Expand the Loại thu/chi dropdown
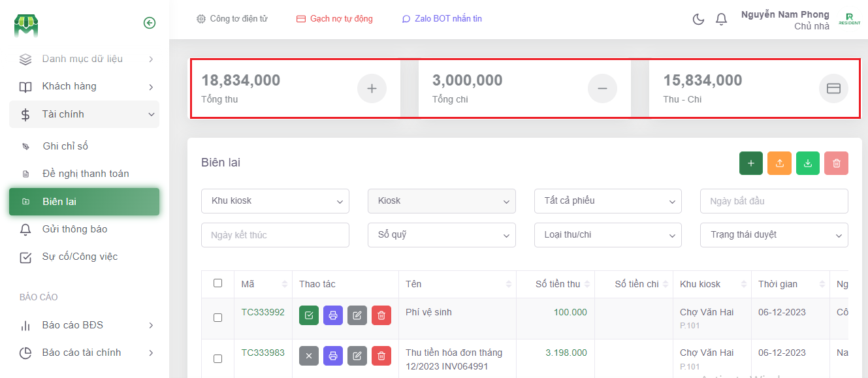This screenshot has width=868, height=378. (x=607, y=235)
